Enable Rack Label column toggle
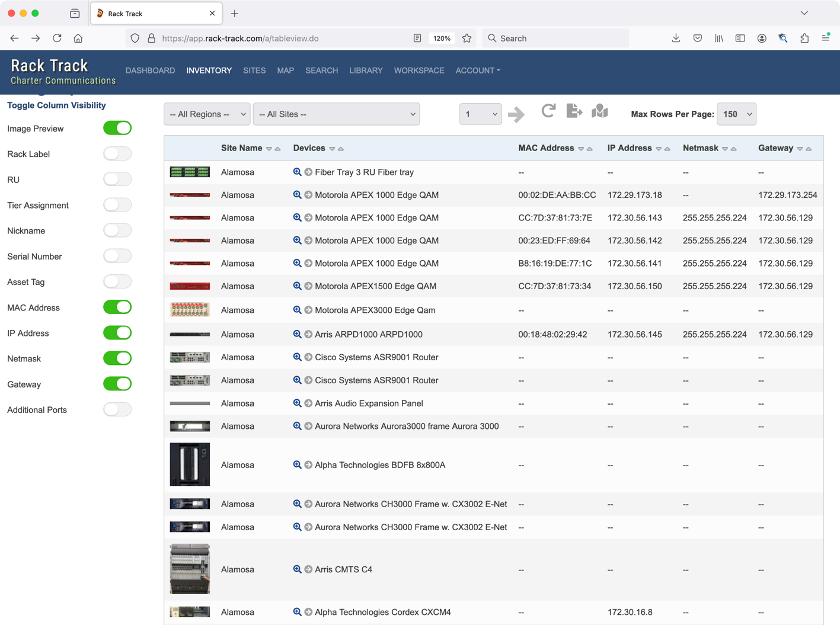Image resolution: width=840 pixels, height=625 pixels. [x=117, y=154]
